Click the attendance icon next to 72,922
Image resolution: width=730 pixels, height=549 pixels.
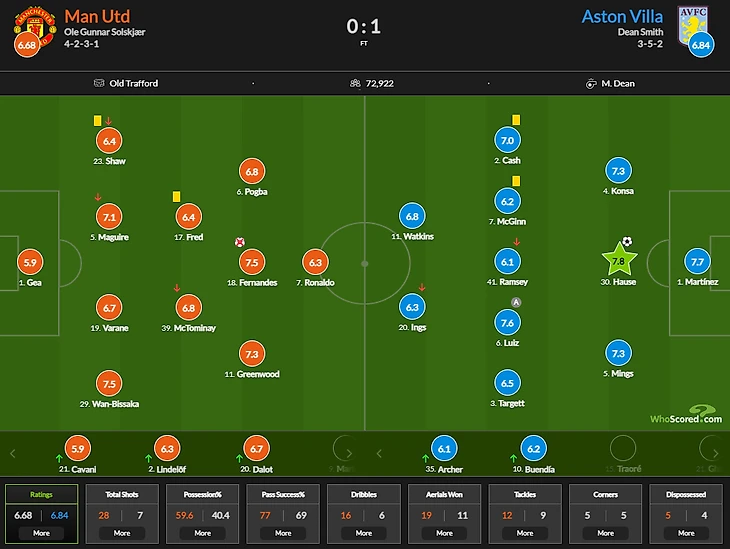tap(355, 83)
